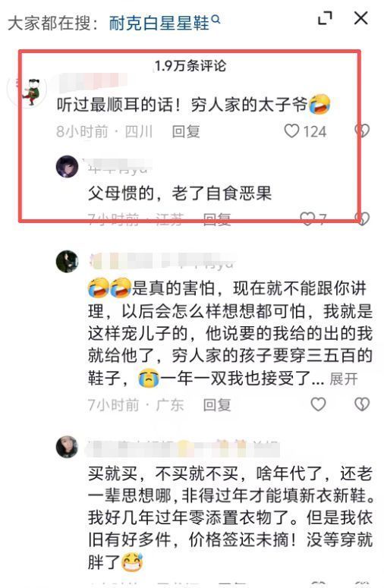The width and height of the screenshot is (384, 588).
Task: Open suggested search 耐克白星星鞋
Action: (159, 23)
